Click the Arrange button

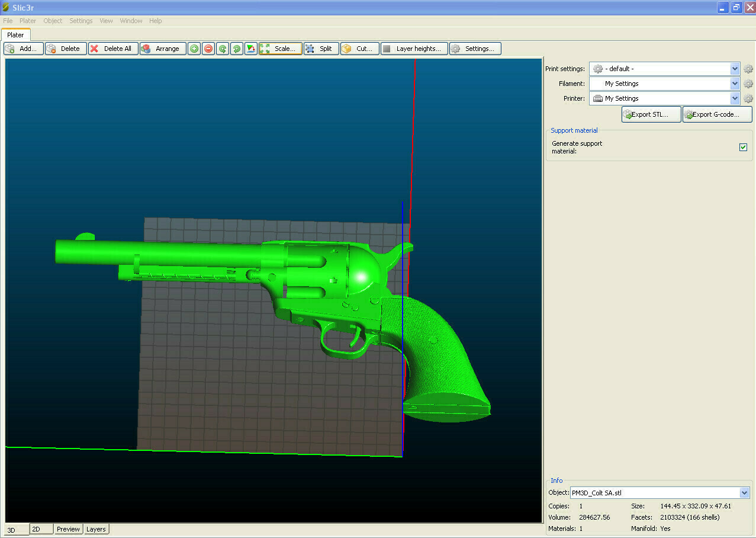click(163, 48)
